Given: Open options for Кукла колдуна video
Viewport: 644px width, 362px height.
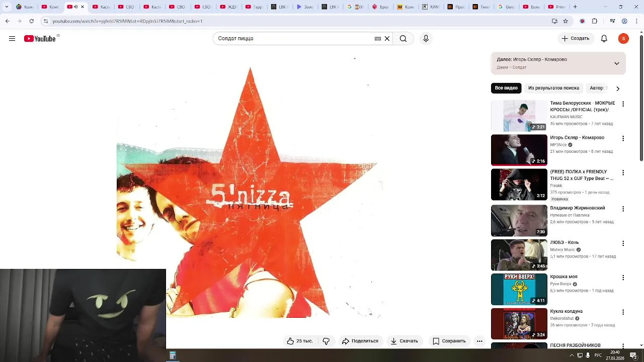Looking at the screenshot, I should pos(623,312).
